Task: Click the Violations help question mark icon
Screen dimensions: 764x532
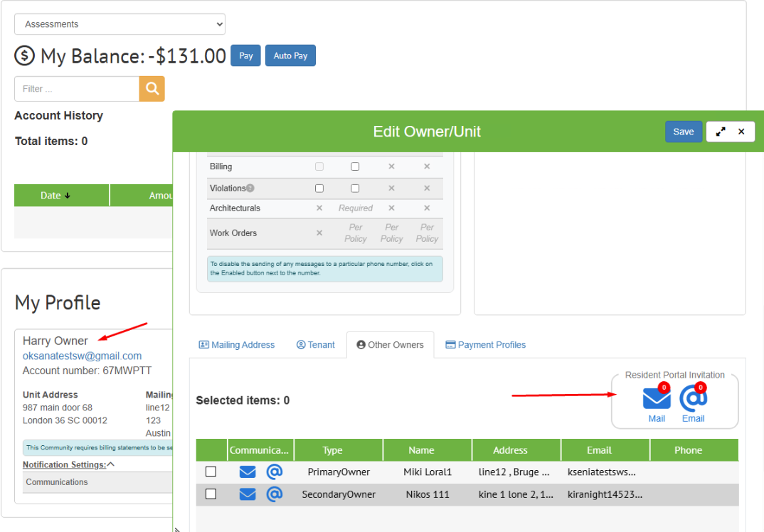Action: [250, 188]
